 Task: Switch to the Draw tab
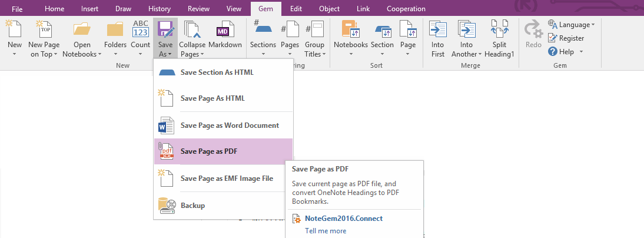point(123,9)
